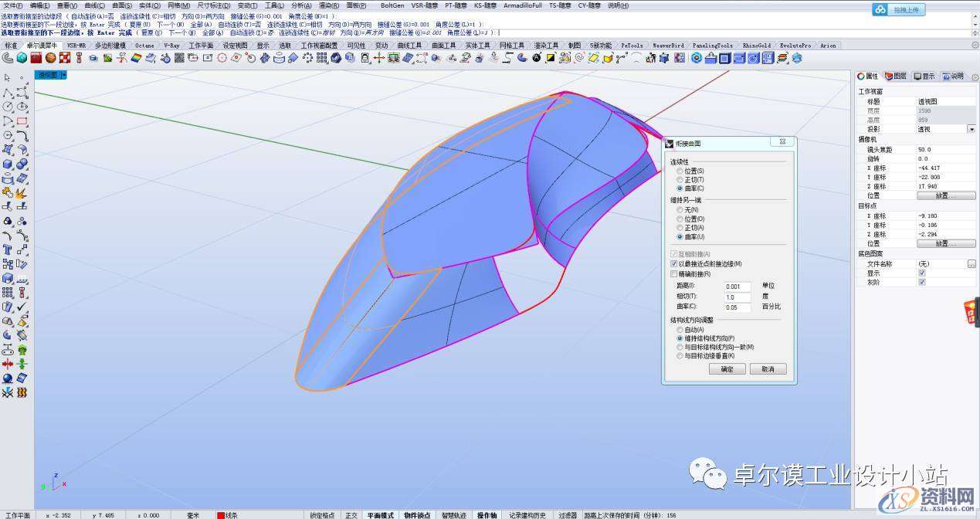Click the 距离 distance input field
Screen dimensions: 980x519
(x=738, y=287)
